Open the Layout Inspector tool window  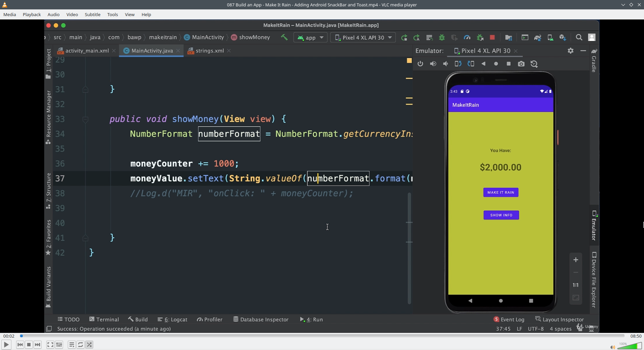(559, 319)
